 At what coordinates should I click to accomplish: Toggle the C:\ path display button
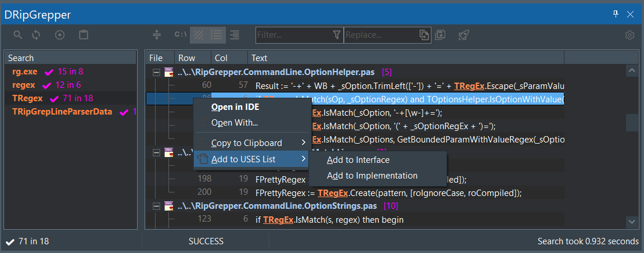coord(181,35)
